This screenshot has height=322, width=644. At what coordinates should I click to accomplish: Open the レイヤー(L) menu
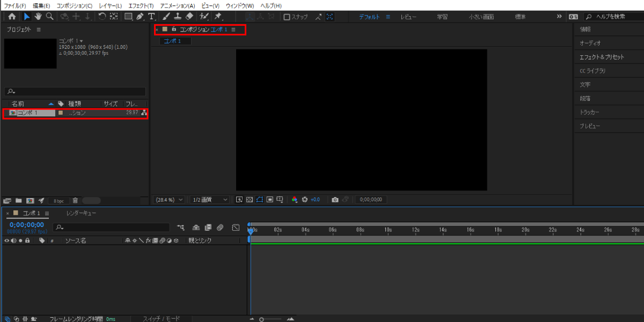111,5
